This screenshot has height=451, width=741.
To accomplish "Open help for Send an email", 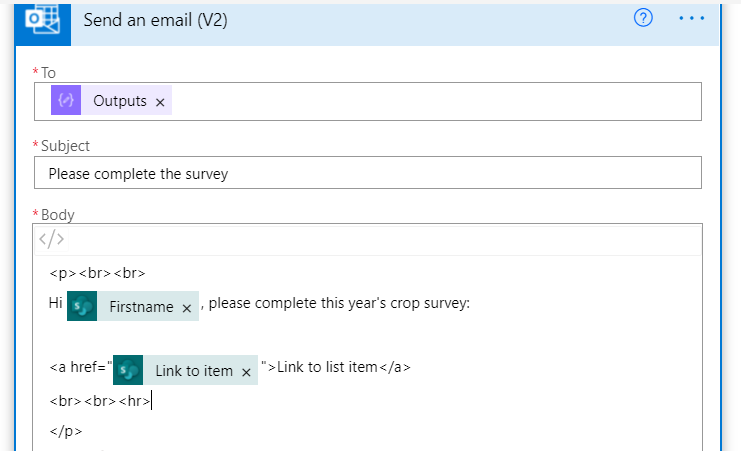I will [x=644, y=19].
